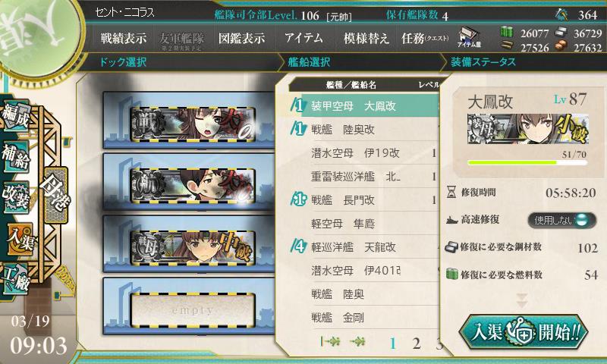Toggle 高速修復 switch from 使用しない

click(561, 220)
